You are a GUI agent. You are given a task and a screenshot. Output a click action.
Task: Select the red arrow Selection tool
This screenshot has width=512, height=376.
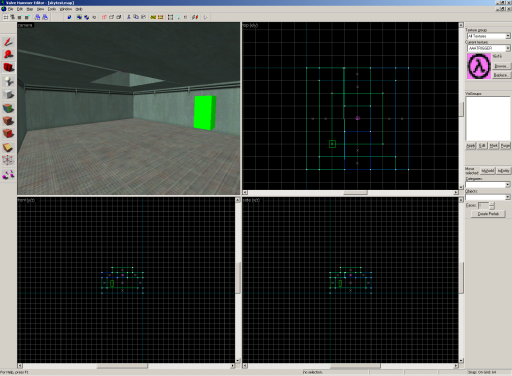click(x=8, y=42)
